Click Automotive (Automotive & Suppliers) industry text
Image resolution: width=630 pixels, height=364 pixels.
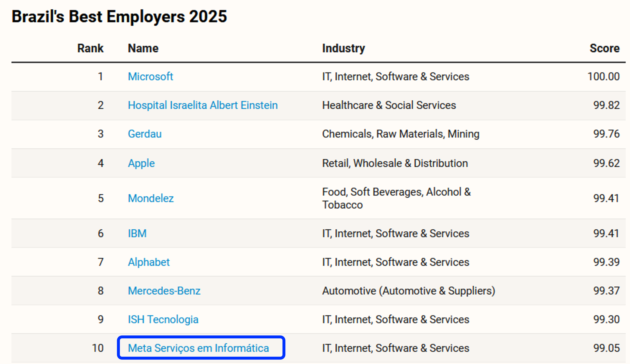click(409, 291)
